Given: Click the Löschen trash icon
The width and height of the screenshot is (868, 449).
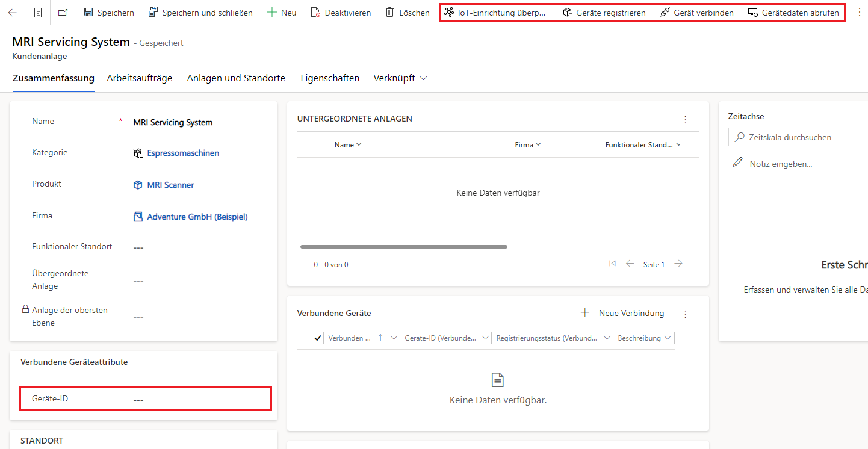Looking at the screenshot, I should pos(390,12).
